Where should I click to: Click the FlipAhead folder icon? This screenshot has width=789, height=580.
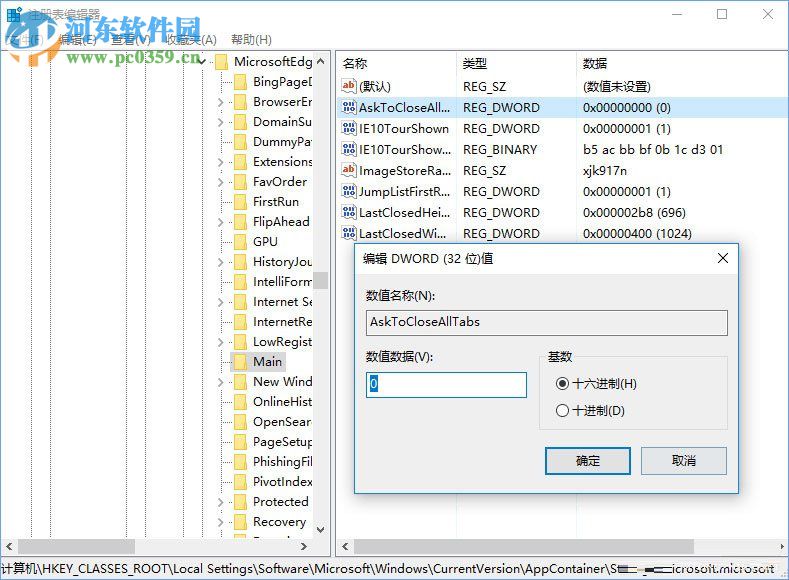[x=241, y=222]
